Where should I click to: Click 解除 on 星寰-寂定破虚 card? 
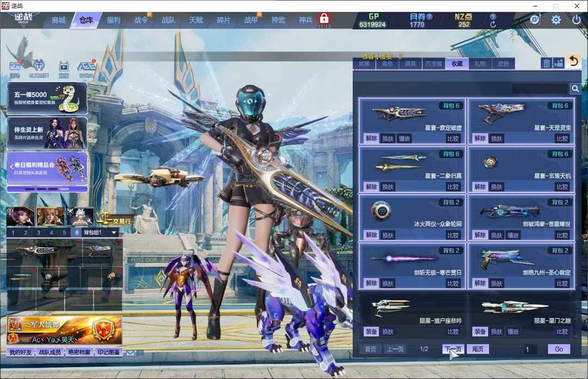(x=371, y=139)
